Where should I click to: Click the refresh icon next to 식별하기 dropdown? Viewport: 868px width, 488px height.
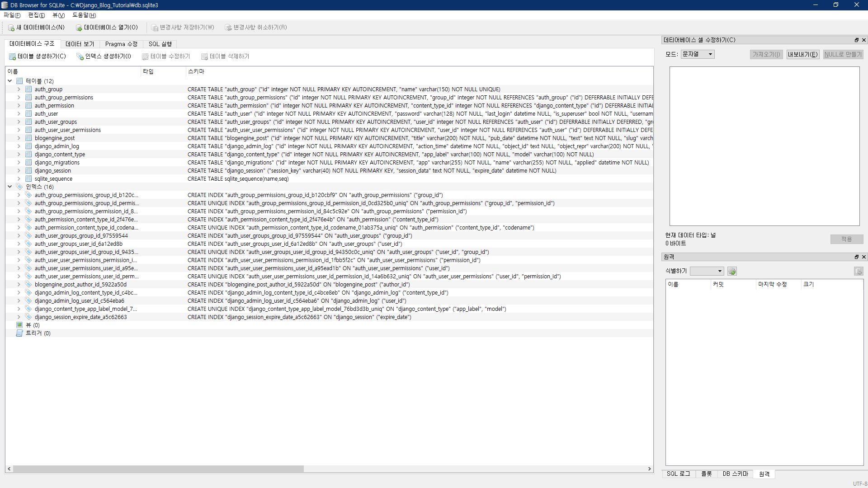[732, 271]
